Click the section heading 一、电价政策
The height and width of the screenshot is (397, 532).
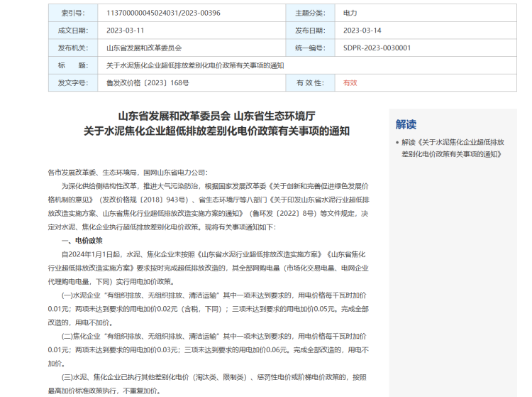[x=82, y=241]
